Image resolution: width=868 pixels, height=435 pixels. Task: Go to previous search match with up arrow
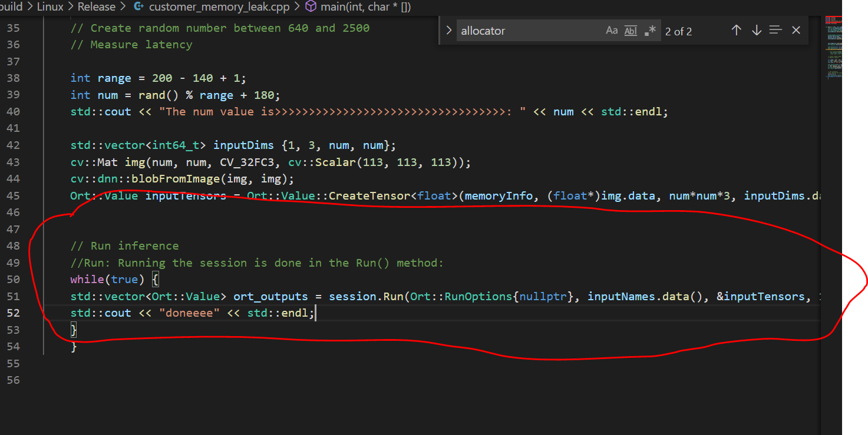click(736, 30)
